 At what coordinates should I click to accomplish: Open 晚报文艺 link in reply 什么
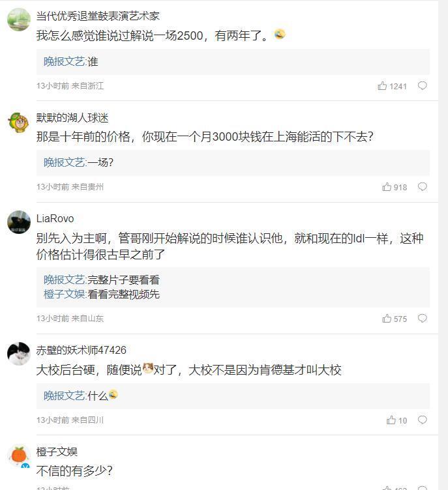point(64,396)
